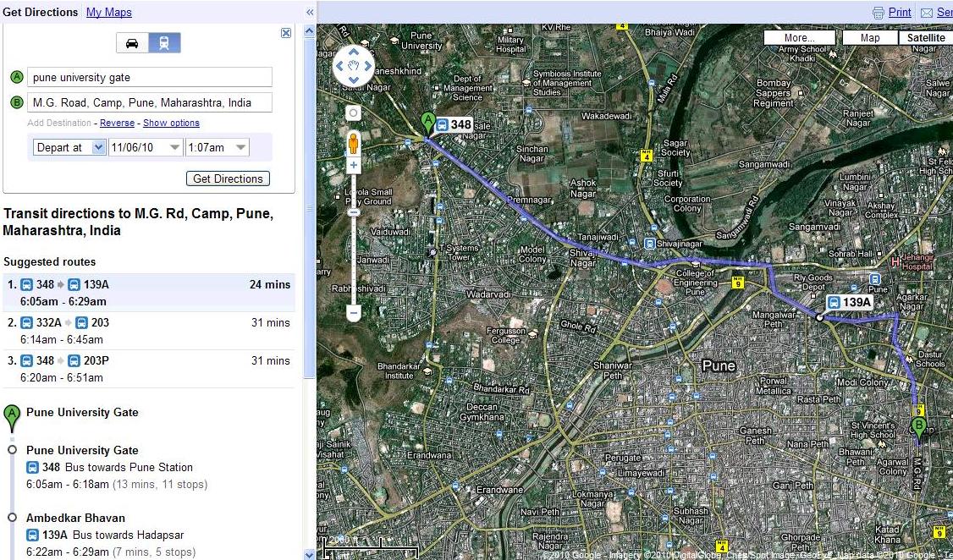Click the green marker A on map
The height and width of the screenshot is (560, 953).
(x=428, y=124)
